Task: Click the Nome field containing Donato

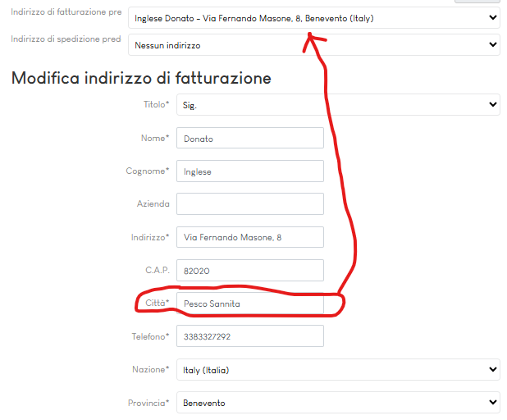Action: pos(249,139)
